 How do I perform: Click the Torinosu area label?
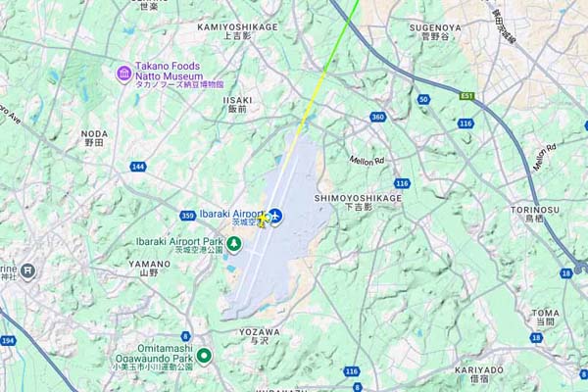click(x=535, y=210)
